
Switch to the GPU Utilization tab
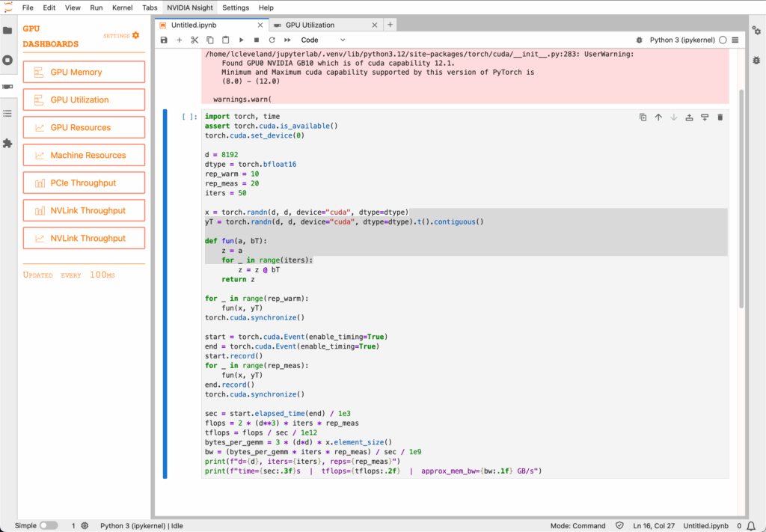point(310,25)
